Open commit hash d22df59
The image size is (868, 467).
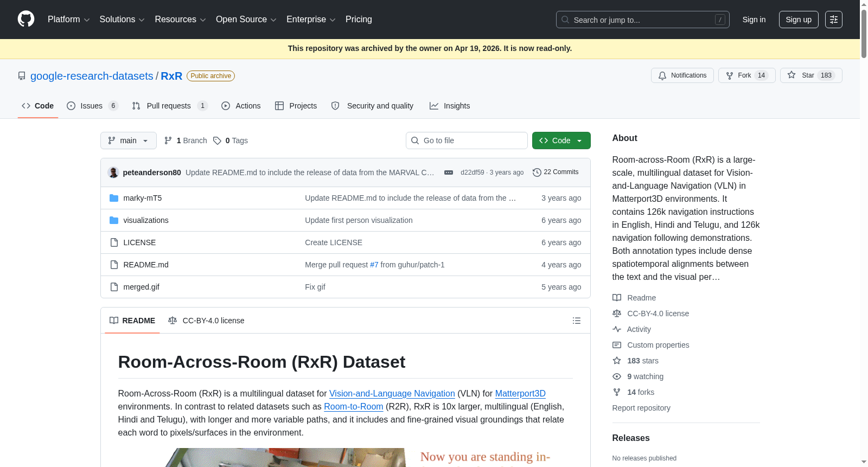(x=472, y=172)
